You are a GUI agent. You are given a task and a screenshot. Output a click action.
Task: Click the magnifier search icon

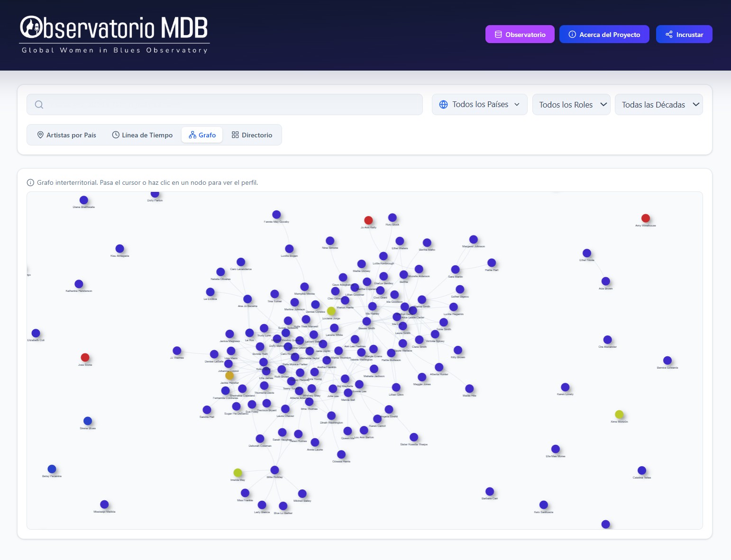click(x=39, y=105)
